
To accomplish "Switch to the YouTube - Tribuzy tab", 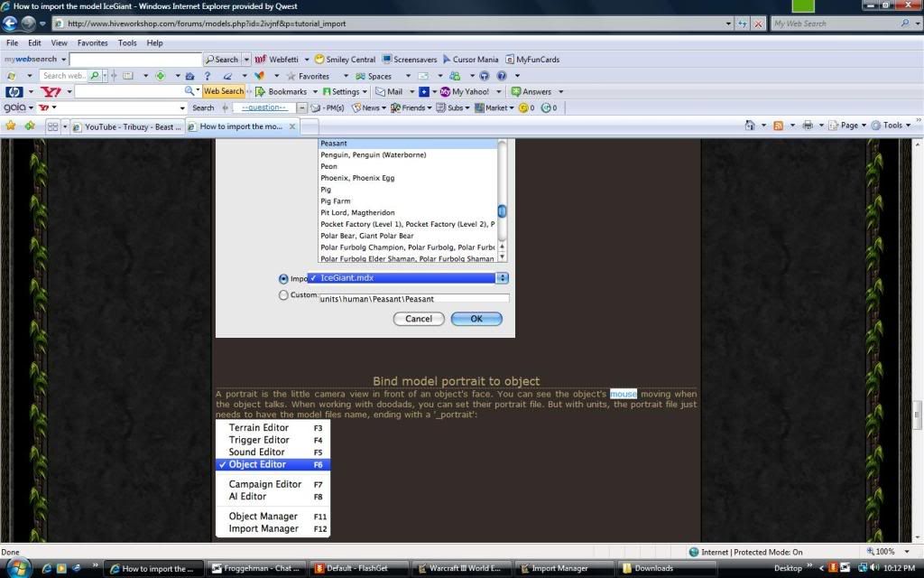I will point(126,126).
